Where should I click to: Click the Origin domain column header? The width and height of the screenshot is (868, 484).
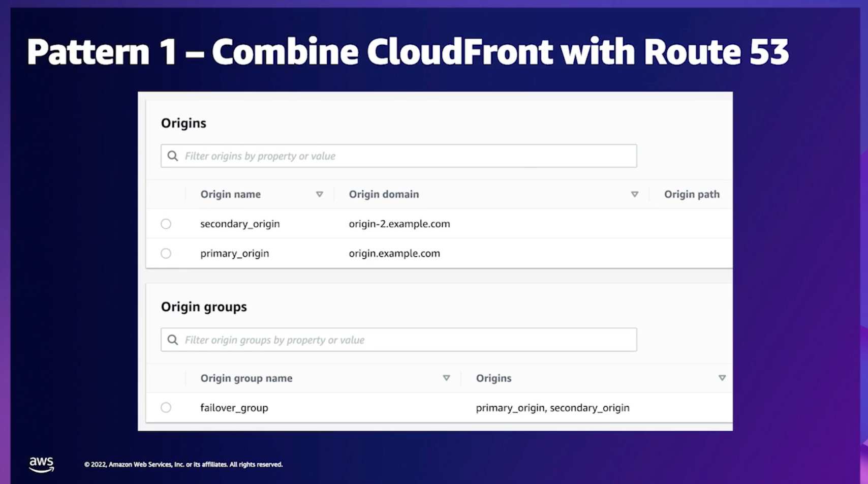[x=384, y=194]
